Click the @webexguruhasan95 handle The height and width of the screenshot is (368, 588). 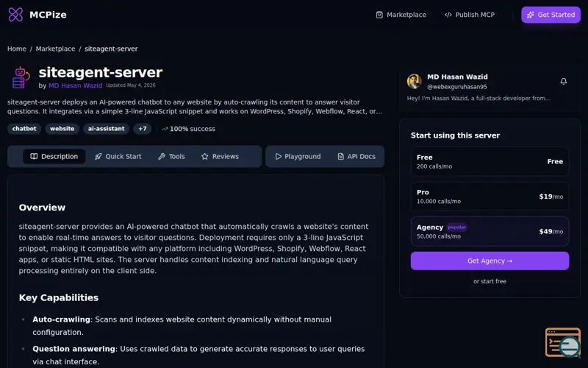457,87
